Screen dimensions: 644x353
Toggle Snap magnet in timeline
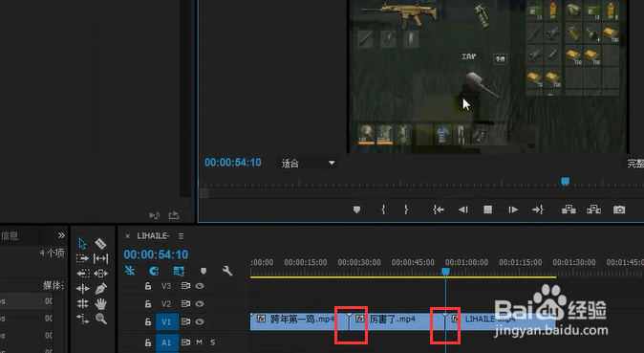[x=154, y=271]
